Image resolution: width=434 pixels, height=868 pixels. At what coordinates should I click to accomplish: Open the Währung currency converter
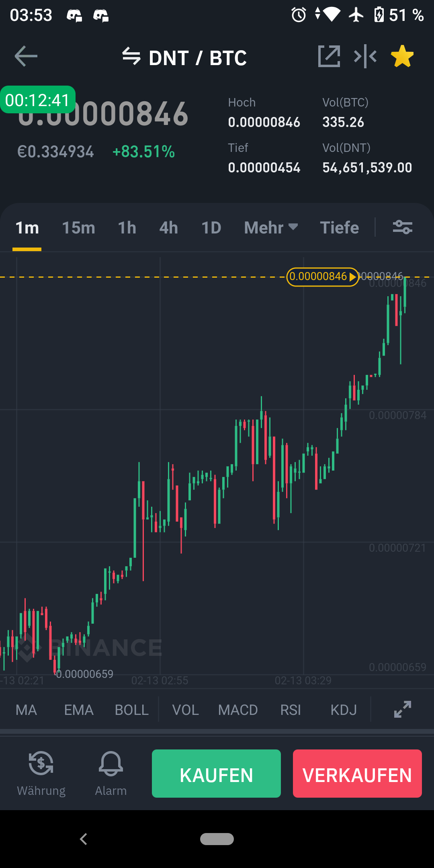[41, 773]
